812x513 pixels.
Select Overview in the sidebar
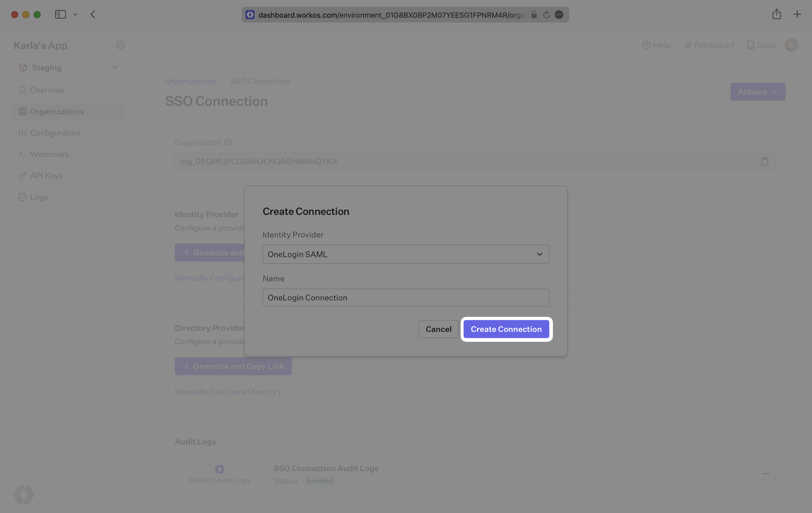pos(47,90)
